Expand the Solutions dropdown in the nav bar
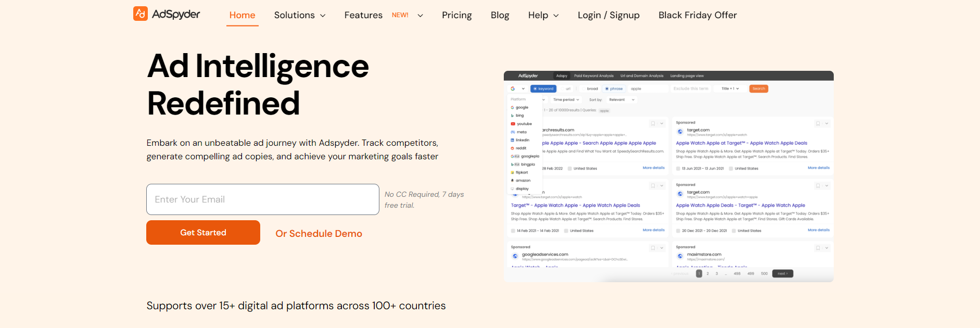The height and width of the screenshot is (328, 980). point(300,15)
